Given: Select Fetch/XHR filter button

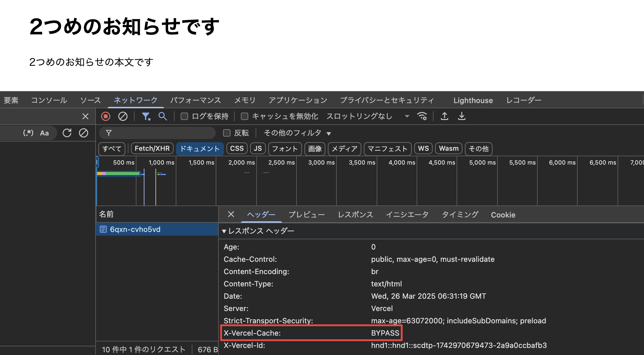Looking at the screenshot, I should pos(152,149).
